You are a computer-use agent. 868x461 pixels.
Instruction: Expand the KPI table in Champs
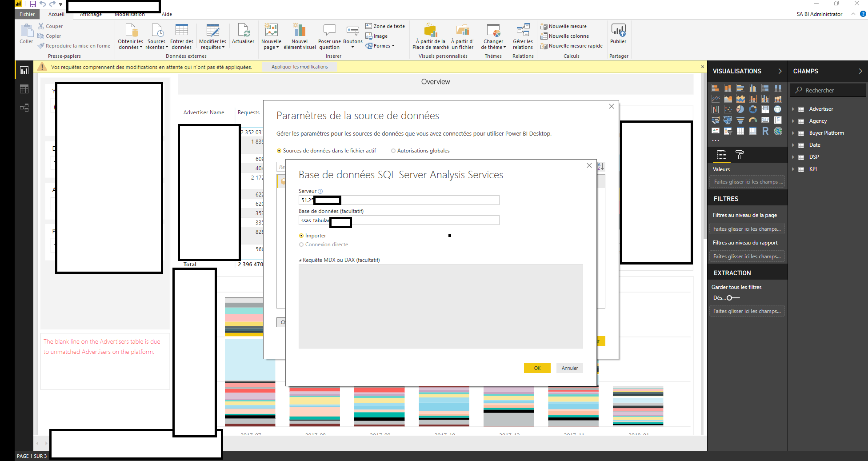click(793, 169)
